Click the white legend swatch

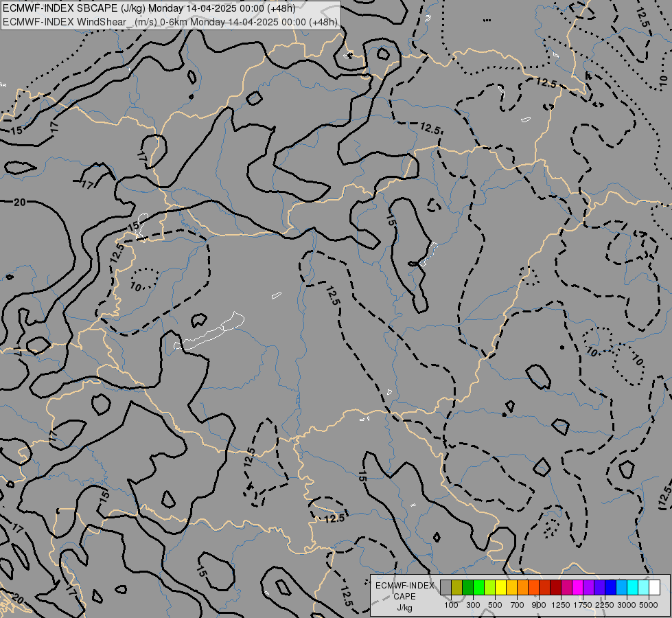(x=655, y=587)
